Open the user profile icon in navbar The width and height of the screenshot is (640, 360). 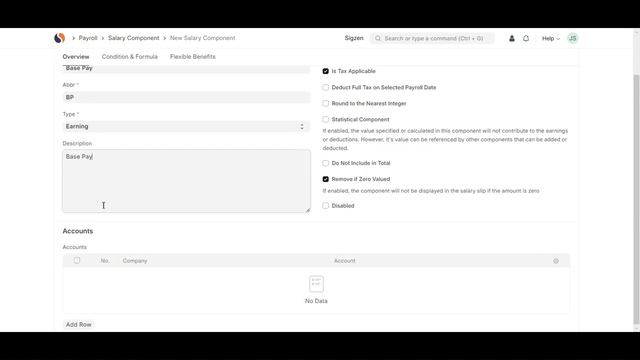(x=512, y=38)
